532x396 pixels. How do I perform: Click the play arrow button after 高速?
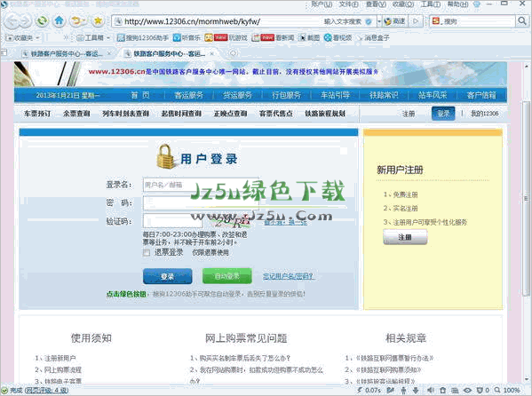tap(416, 21)
